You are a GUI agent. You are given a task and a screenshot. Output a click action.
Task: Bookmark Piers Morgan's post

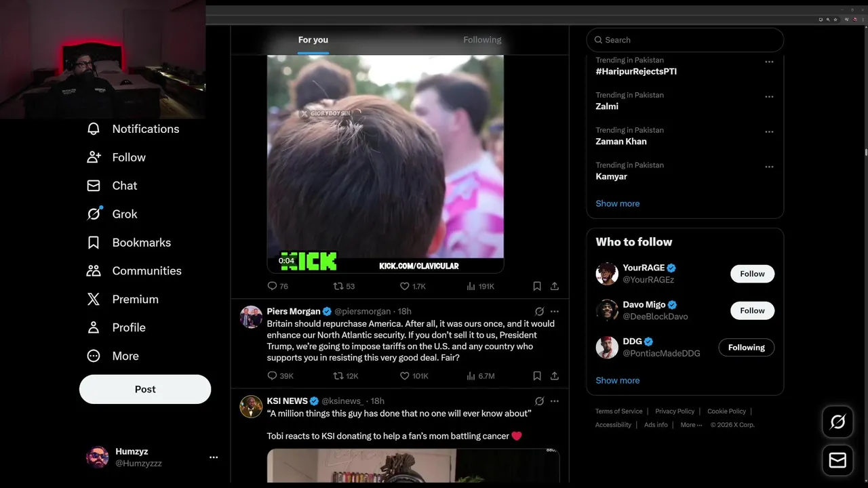(x=537, y=375)
